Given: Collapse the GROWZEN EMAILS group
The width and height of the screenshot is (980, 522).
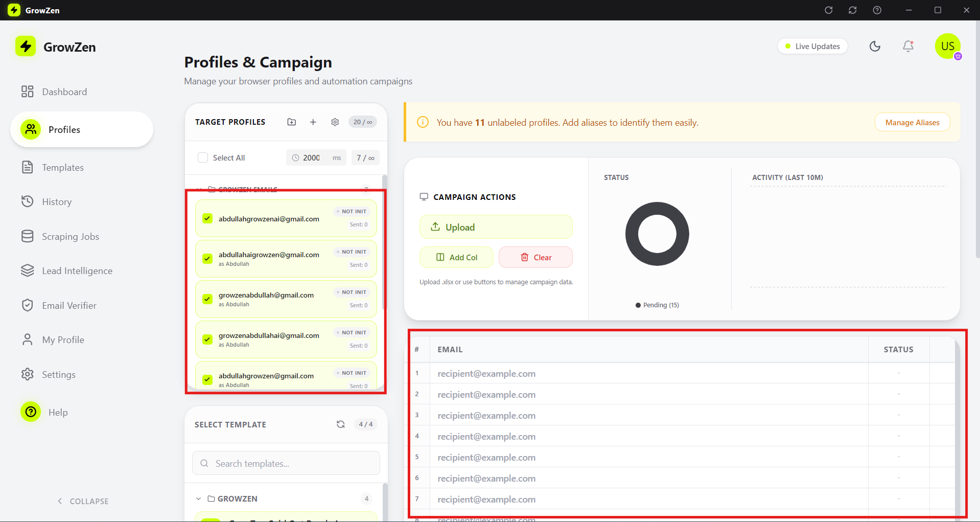Looking at the screenshot, I should 199,189.
